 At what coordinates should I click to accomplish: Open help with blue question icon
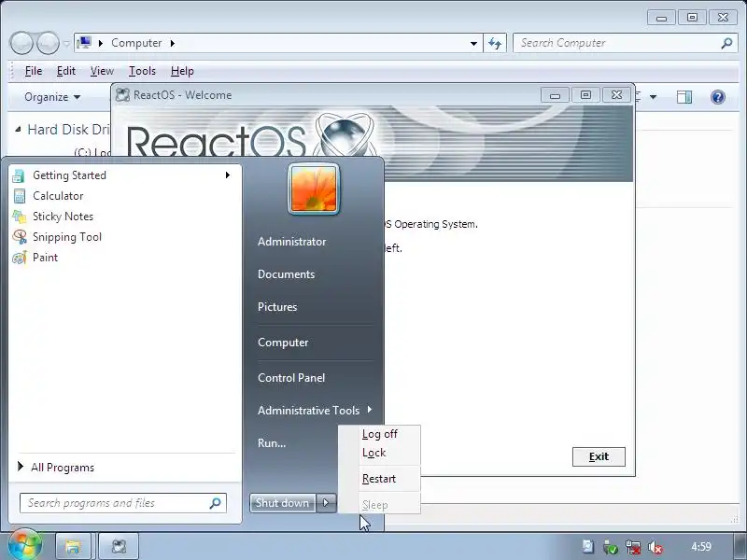(x=717, y=97)
